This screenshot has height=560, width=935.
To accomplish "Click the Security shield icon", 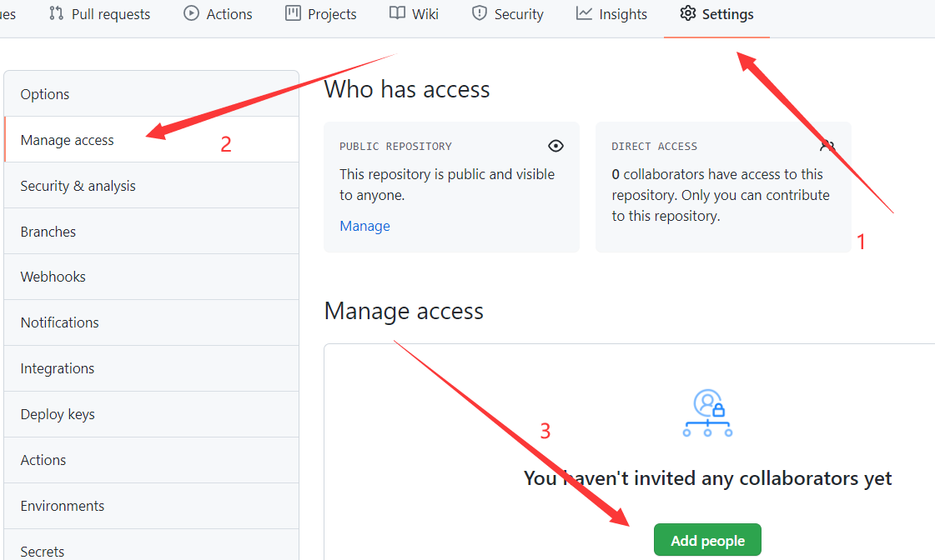I will [x=479, y=13].
